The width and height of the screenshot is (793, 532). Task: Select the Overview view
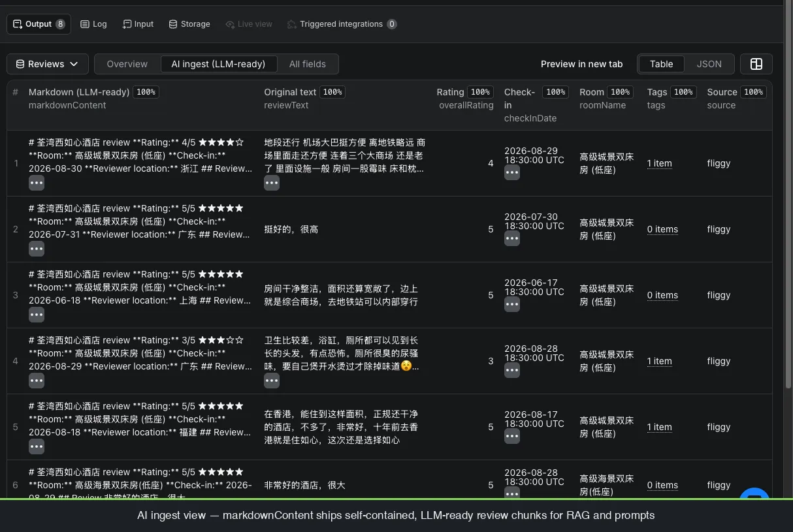pos(127,64)
